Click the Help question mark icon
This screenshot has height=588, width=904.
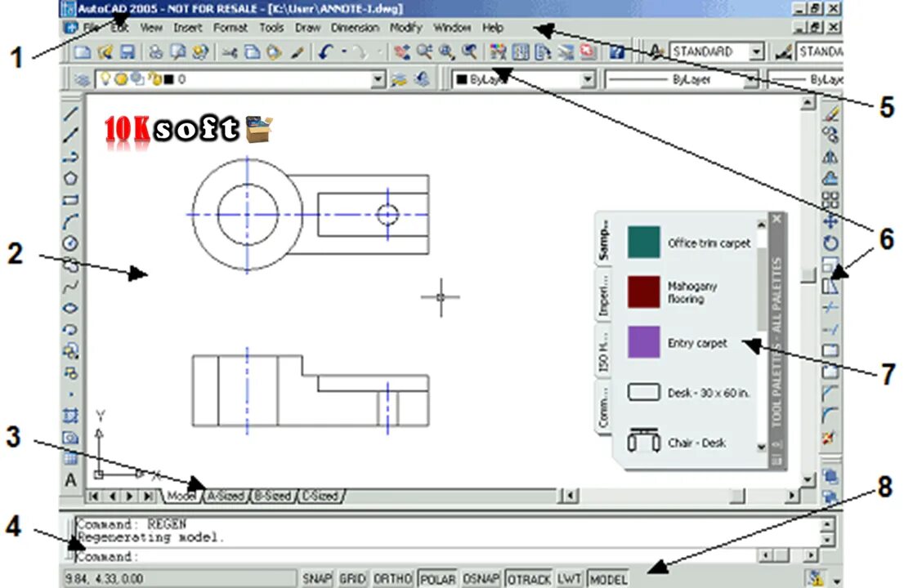point(617,52)
